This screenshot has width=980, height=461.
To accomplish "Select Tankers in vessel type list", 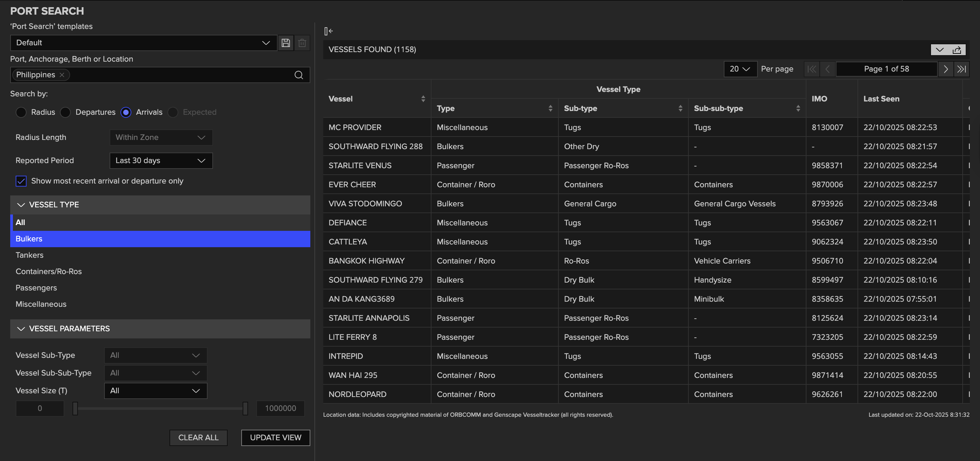I will pyautogui.click(x=30, y=255).
